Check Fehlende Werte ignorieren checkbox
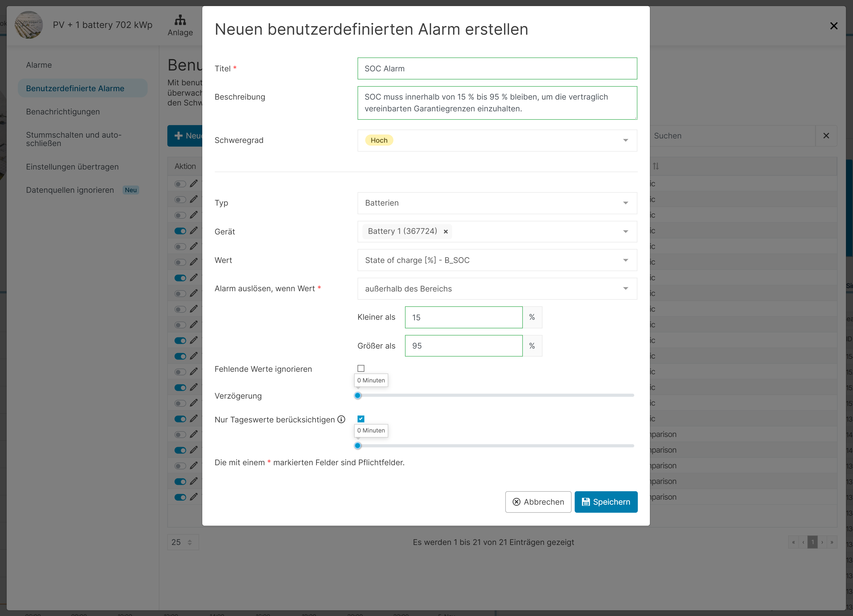 tap(361, 368)
